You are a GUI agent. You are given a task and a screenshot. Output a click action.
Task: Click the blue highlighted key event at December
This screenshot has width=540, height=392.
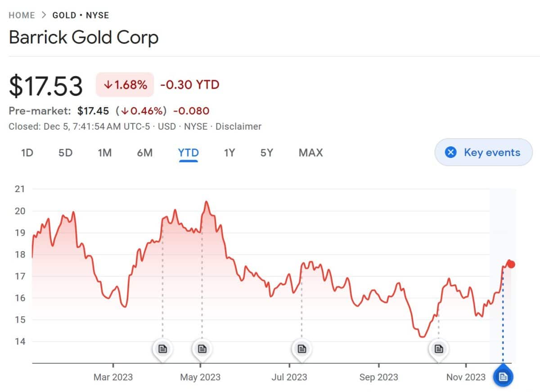coord(503,376)
